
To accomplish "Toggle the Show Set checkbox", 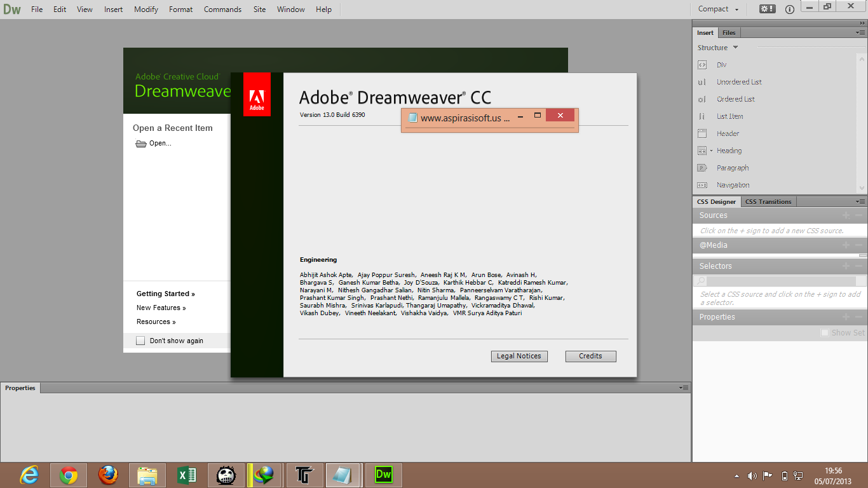I will tap(825, 332).
